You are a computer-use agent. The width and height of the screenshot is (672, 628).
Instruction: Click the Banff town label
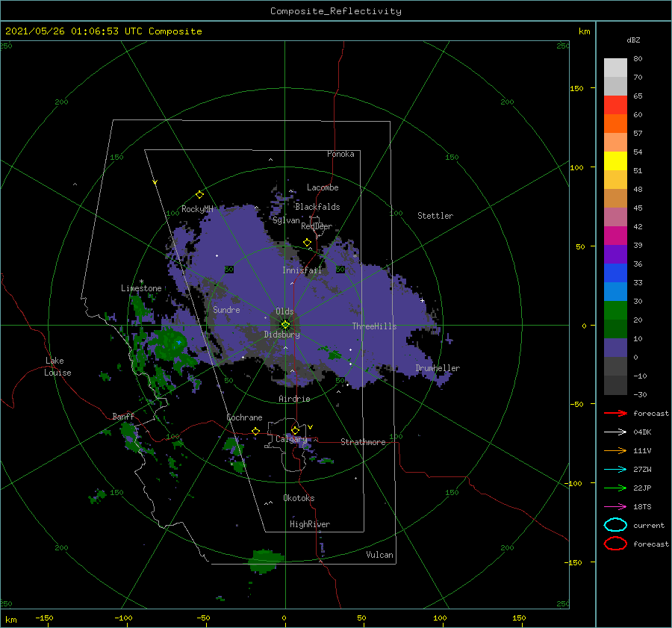(123, 417)
